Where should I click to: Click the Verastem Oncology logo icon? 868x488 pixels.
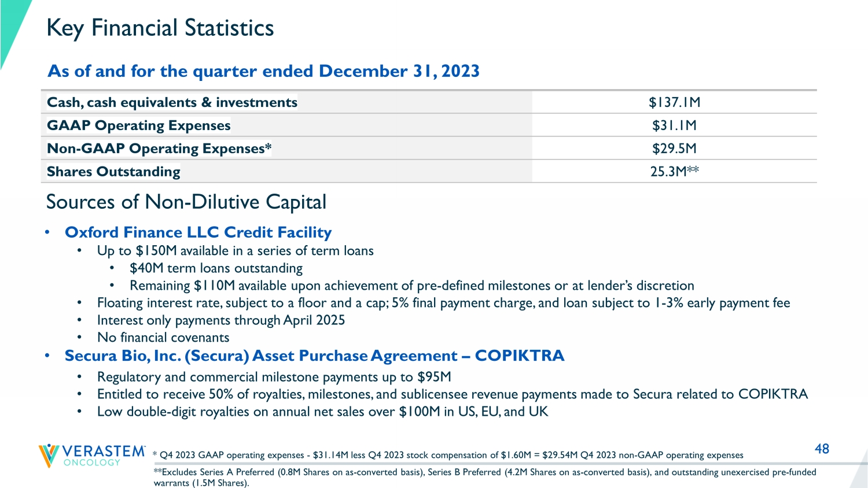pos(49,455)
